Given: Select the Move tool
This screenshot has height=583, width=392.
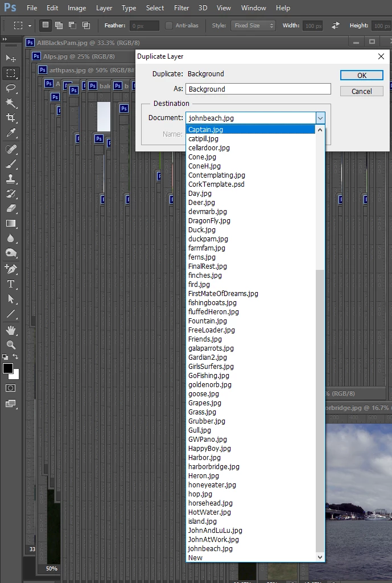Looking at the screenshot, I should coord(11,59).
